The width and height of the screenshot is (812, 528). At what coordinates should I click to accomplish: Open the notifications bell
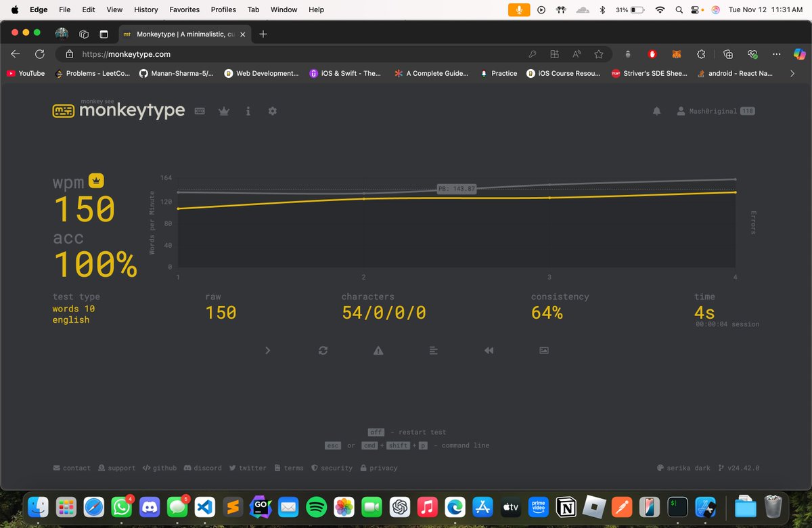point(656,111)
